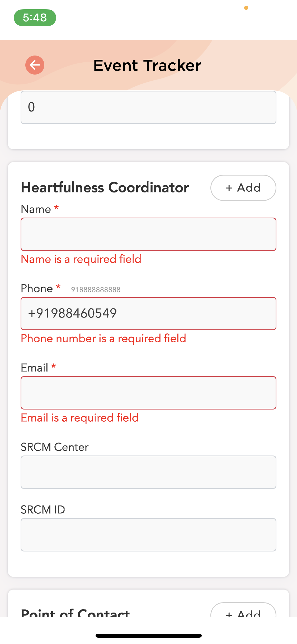Click the numeric field showing 0

148,107
